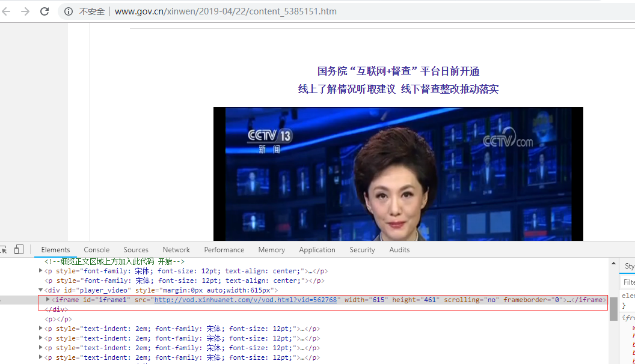Open the Performance tab
Image resolution: width=635 pixels, height=364 pixels.
pos(224,250)
